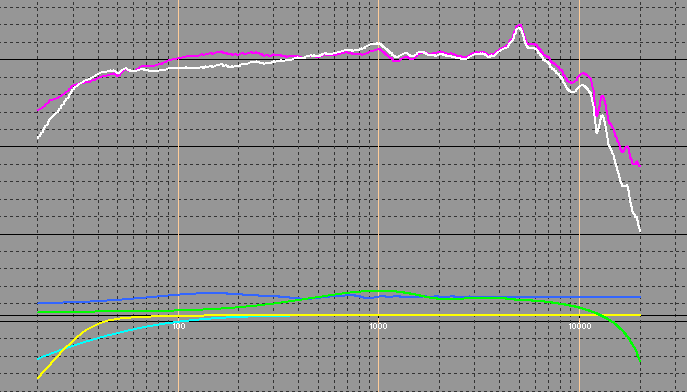Select the yellow high-pass curve's steep low-frequency drop
This screenshot has width=687, height=392.
point(66,348)
